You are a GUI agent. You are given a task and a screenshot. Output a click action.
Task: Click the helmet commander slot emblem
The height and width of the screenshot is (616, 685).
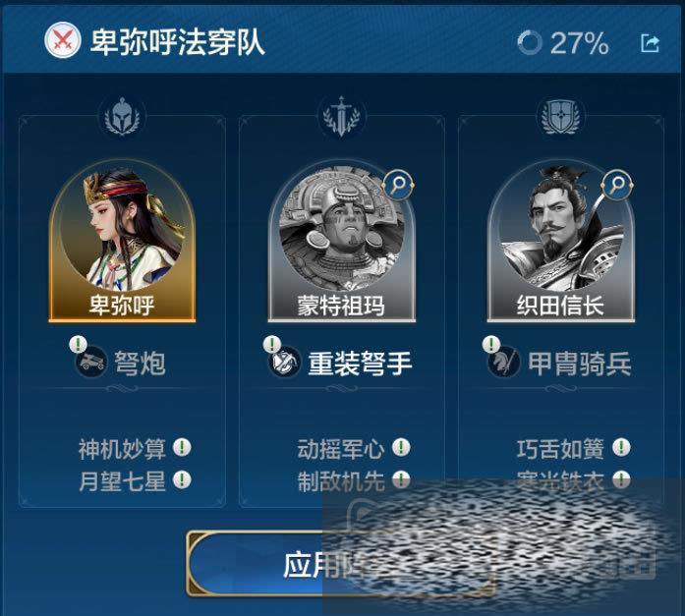point(123,117)
